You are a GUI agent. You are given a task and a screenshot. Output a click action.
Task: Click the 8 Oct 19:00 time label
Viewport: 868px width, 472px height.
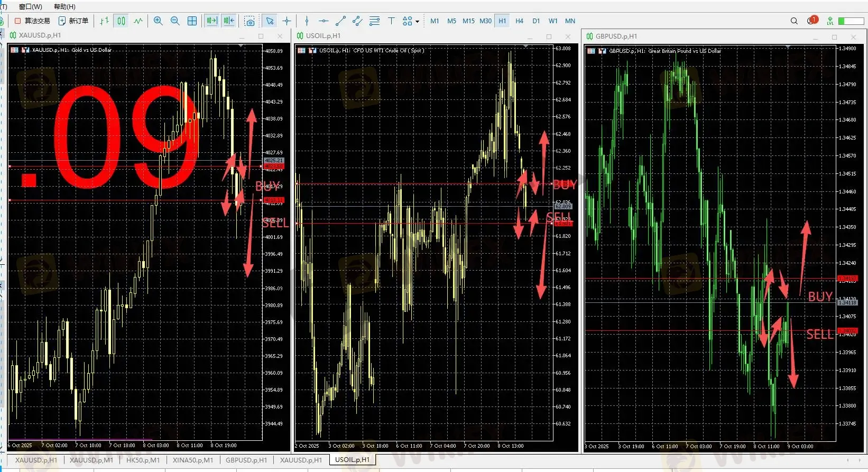pos(224,446)
